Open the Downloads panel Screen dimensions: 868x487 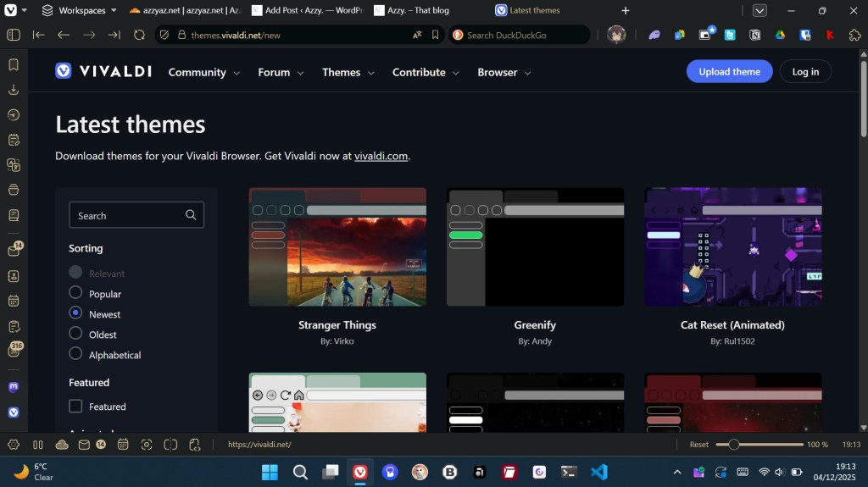click(14, 90)
